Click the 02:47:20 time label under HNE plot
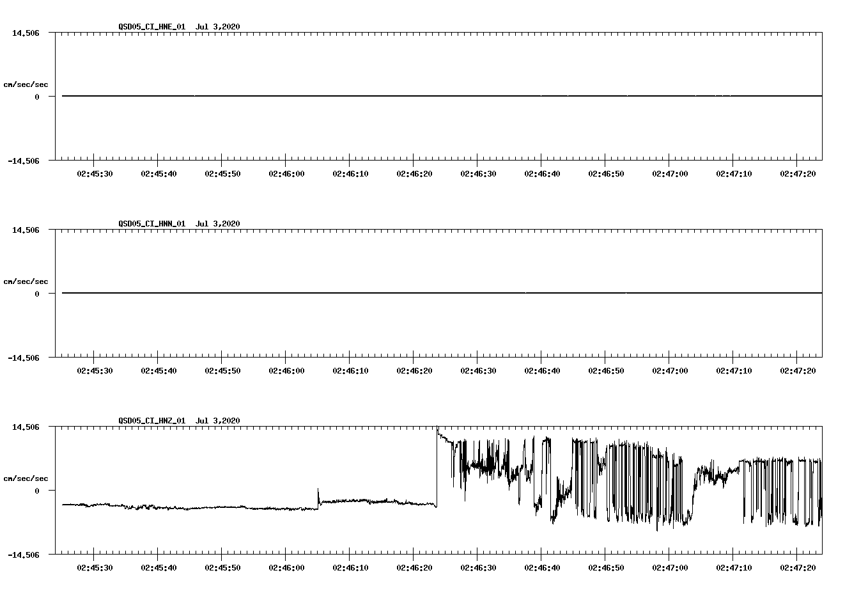Image resolution: width=868 pixels, height=591 pixels. tap(798, 173)
